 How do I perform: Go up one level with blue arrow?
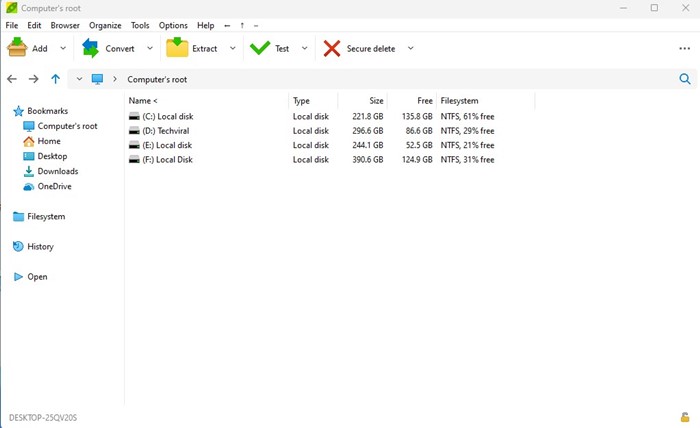(55, 79)
